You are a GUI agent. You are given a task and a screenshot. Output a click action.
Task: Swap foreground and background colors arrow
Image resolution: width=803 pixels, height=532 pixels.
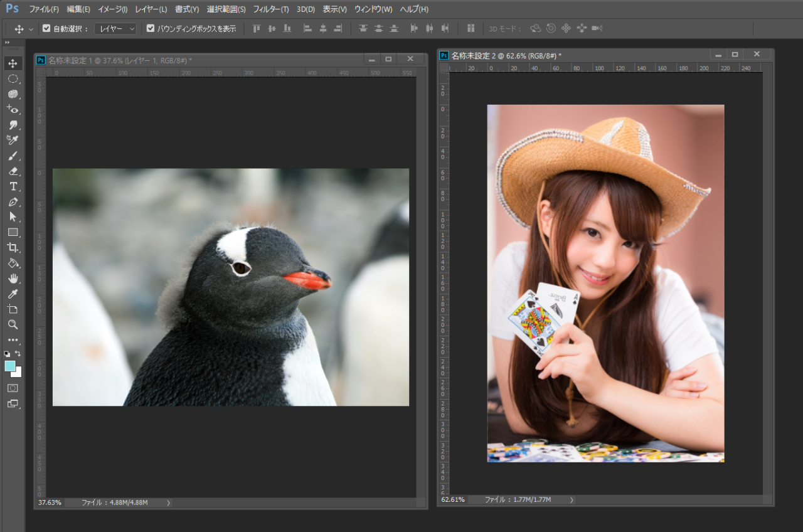18,353
